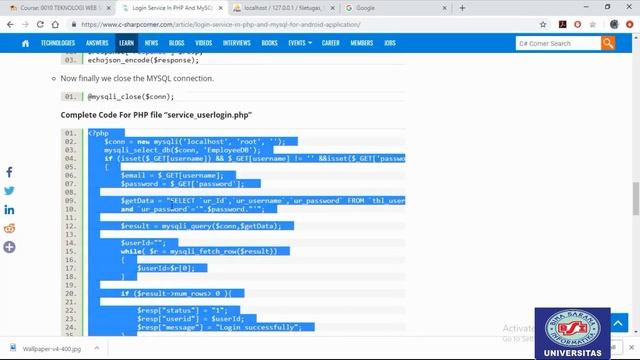The image size is (640, 360).
Task: Run the C# Corner search
Action: click(x=608, y=43)
